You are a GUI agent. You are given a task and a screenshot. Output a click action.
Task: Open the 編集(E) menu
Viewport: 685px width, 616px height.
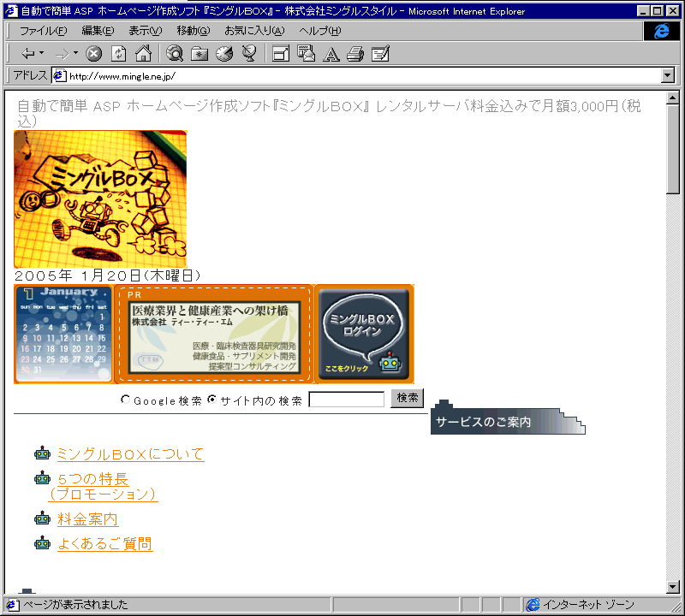[x=98, y=31]
